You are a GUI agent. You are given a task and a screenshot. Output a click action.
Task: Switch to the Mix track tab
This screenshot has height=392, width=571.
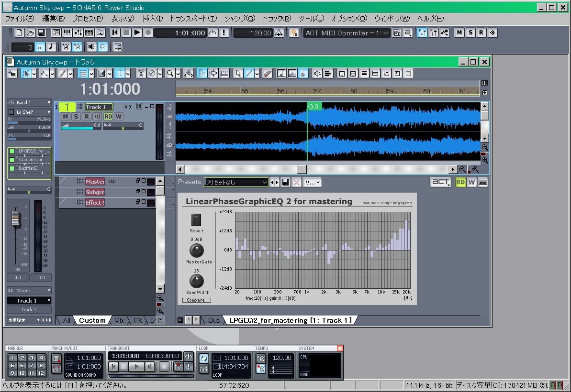click(119, 320)
